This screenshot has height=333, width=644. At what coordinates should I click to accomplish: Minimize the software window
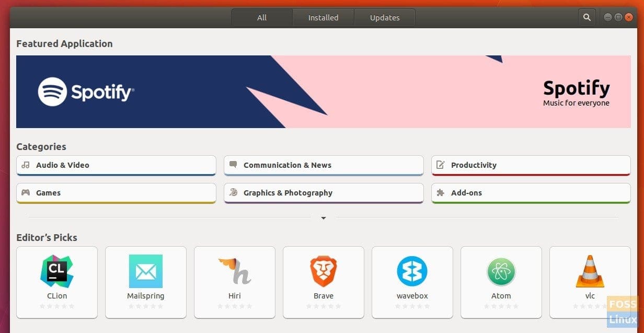607,17
